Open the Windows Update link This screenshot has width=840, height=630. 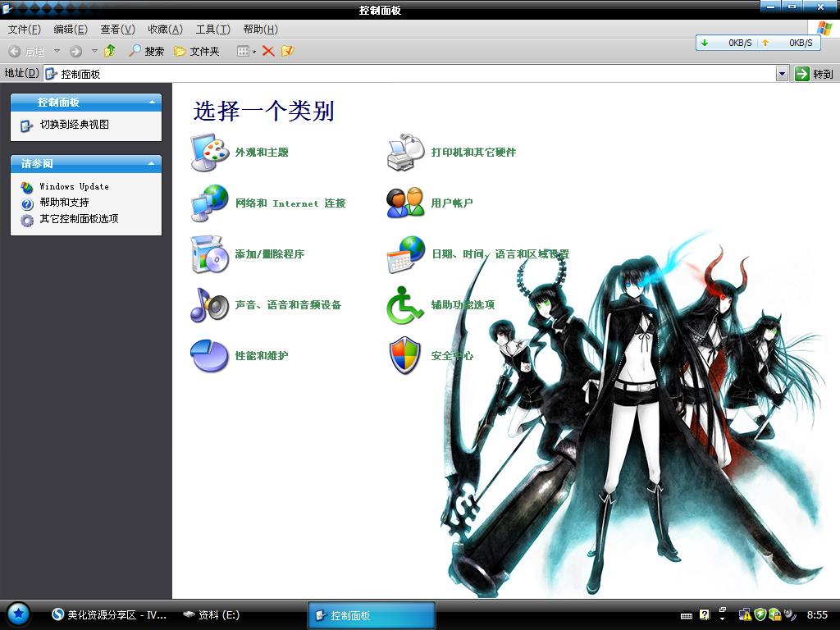75,186
